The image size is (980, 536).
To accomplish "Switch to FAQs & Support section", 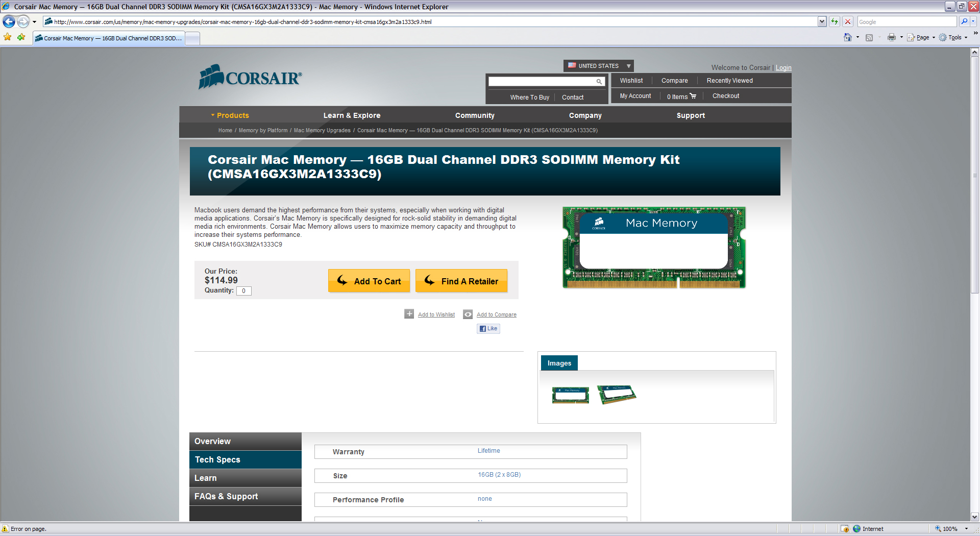I will pos(246,497).
